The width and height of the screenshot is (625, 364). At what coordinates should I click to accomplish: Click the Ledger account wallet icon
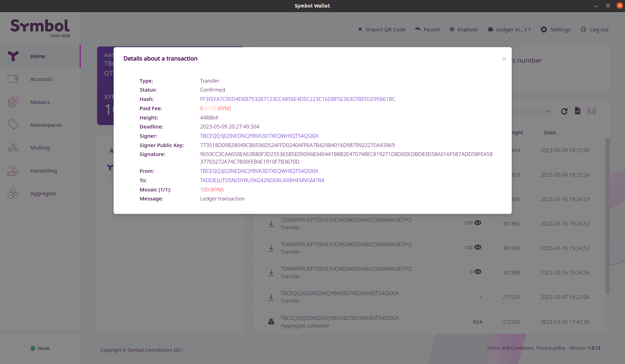point(490,29)
